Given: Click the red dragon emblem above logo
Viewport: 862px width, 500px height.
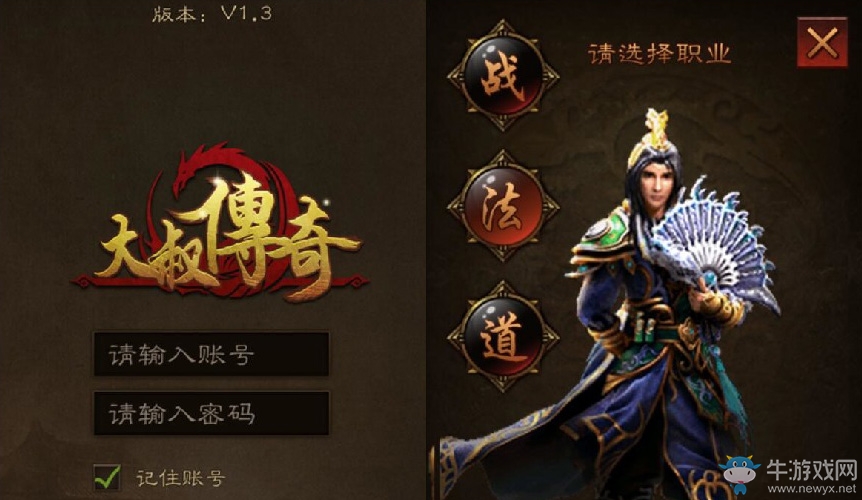Looking at the screenshot, I should (201, 165).
